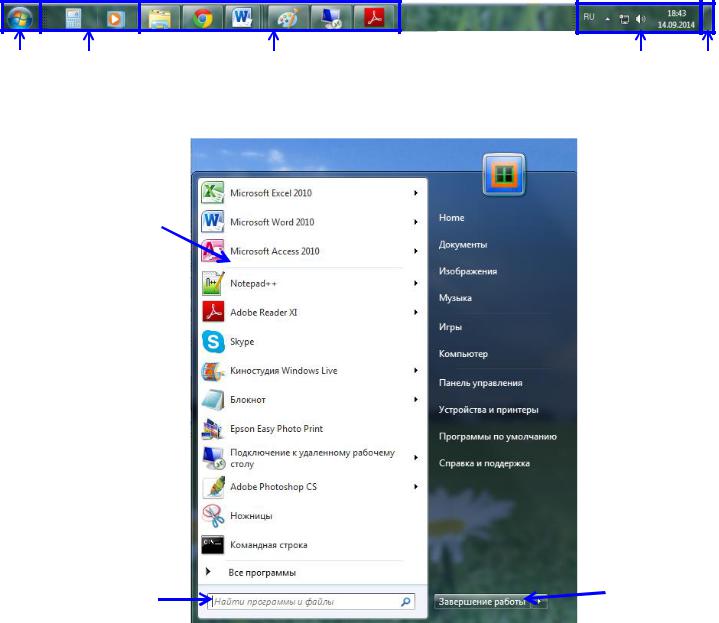Open the Calculator icon on taskbar
The width and height of the screenshot is (719, 623).
(x=73, y=19)
